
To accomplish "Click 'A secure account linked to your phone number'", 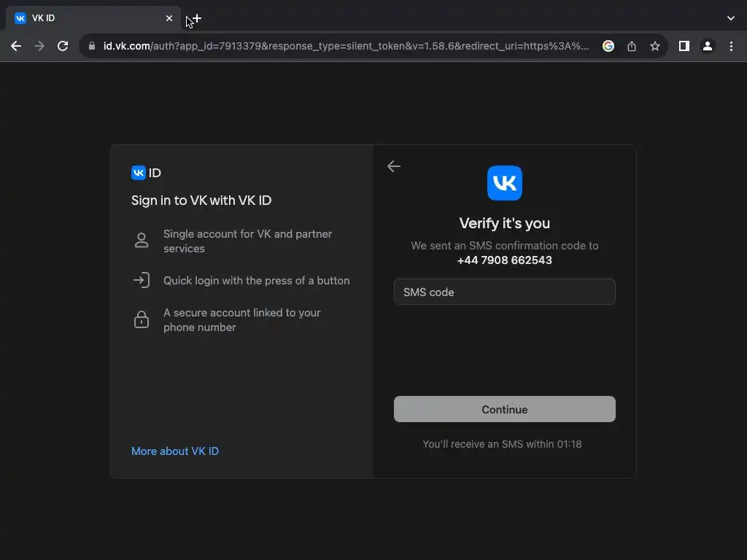I will 242,320.
